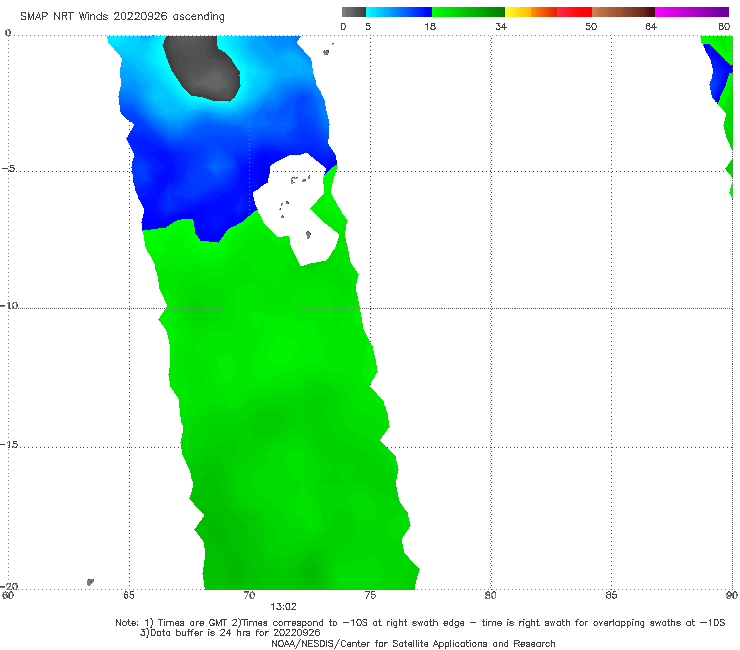Click the longitude axis label '85'
Viewport: 740px width, 650px height.
click(611, 595)
